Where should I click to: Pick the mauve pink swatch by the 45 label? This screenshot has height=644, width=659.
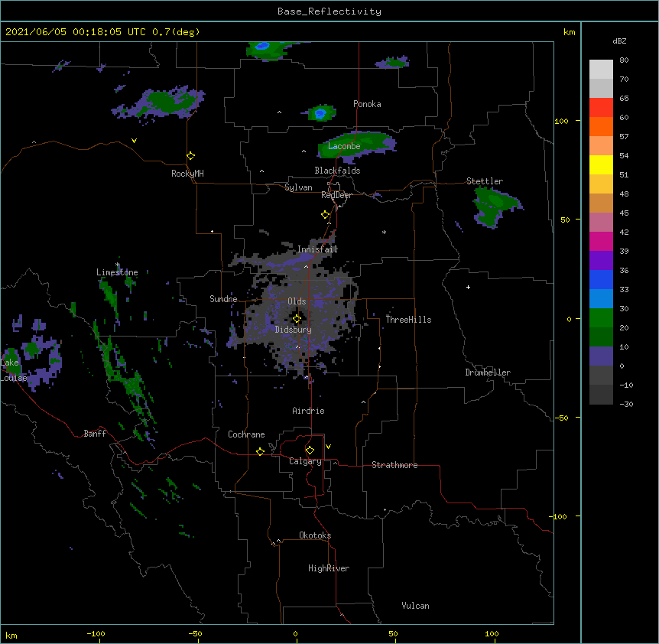tap(601, 223)
